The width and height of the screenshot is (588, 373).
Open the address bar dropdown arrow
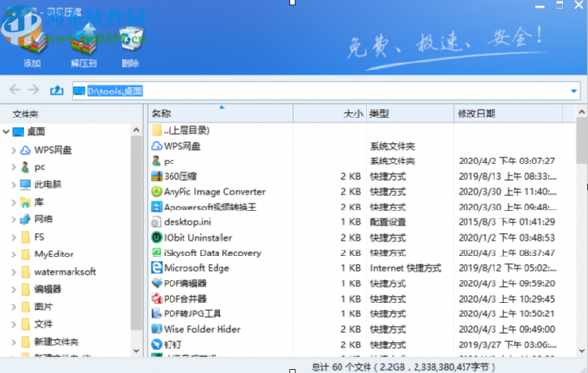point(573,91)
